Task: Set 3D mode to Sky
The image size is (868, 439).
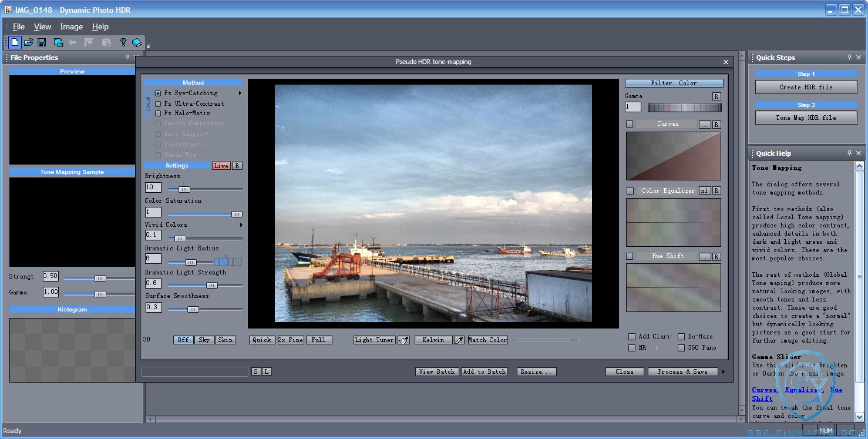Action: click(x=204, y=340)
